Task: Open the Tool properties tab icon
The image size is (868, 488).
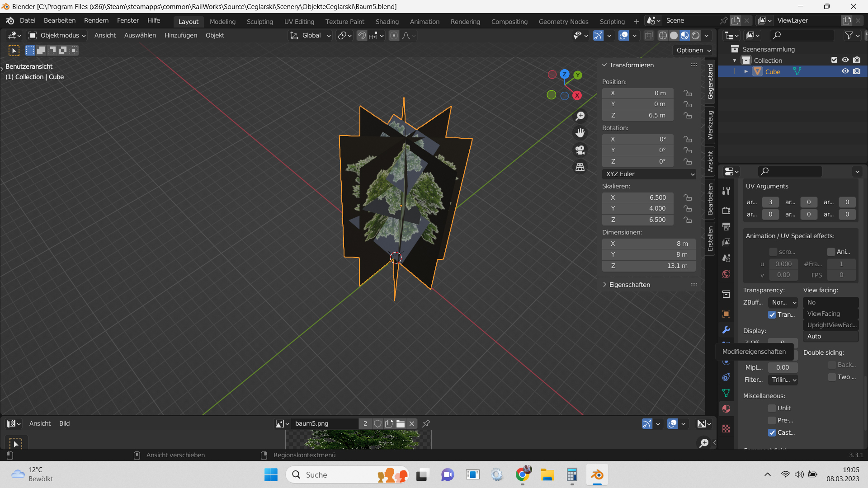Action: coord(726,191)
